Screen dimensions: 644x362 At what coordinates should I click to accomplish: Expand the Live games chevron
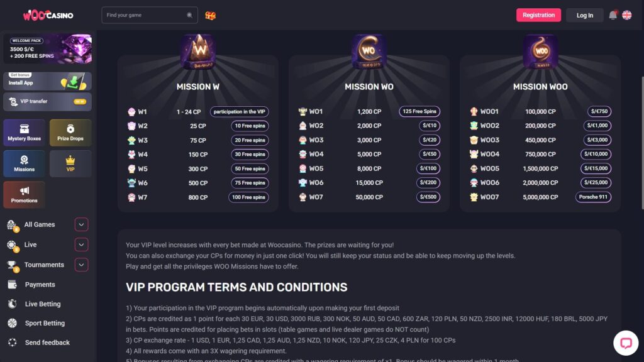(x=81, y=244)
